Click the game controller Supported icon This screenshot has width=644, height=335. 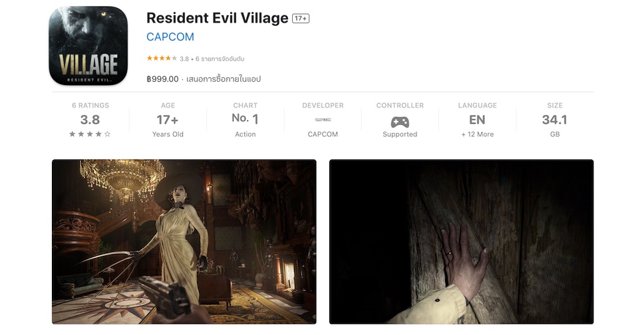pos(400,122)
